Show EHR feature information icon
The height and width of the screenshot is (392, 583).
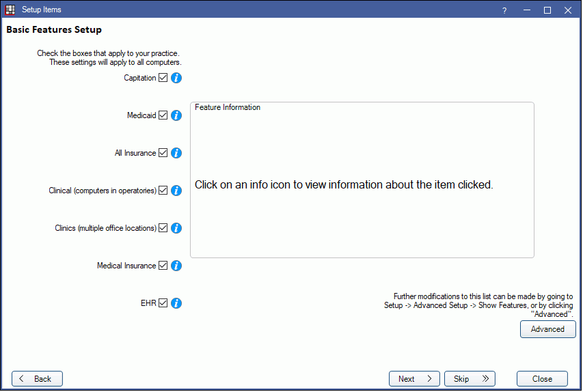click(176, 303)
